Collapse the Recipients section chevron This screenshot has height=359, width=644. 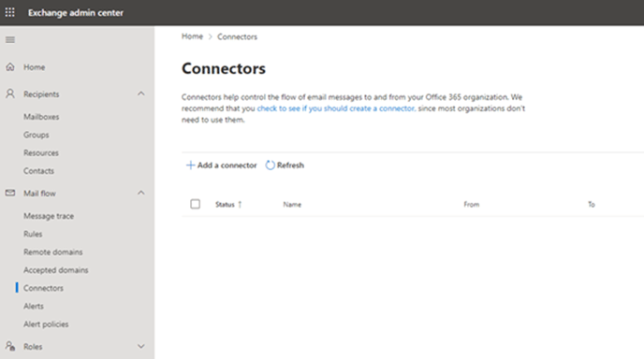click(140, 93)
